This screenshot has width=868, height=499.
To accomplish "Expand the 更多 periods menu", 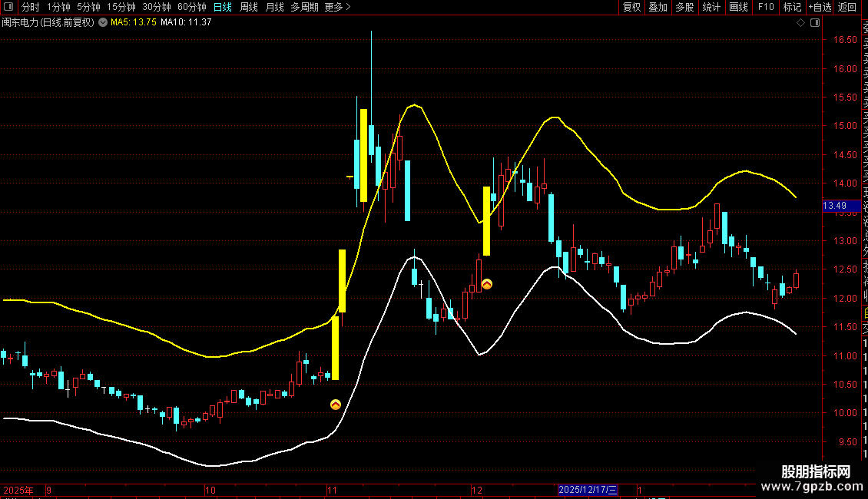I will (x=337, y=7).
